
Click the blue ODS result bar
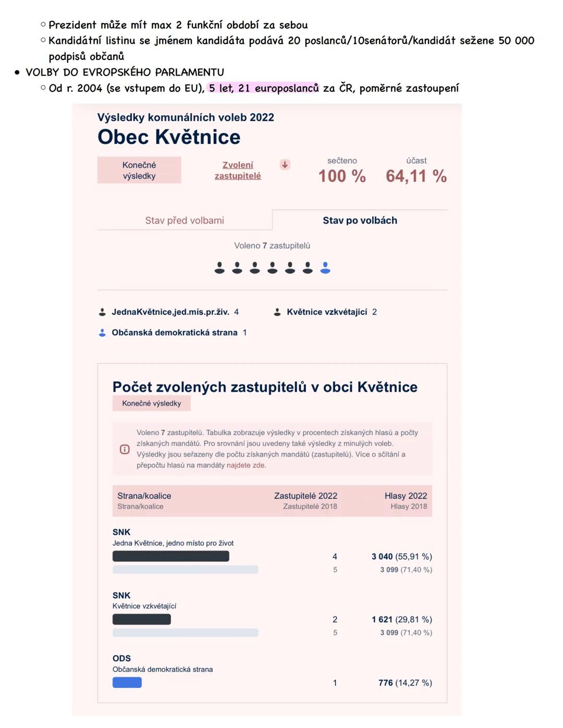(x=127, y=682)
